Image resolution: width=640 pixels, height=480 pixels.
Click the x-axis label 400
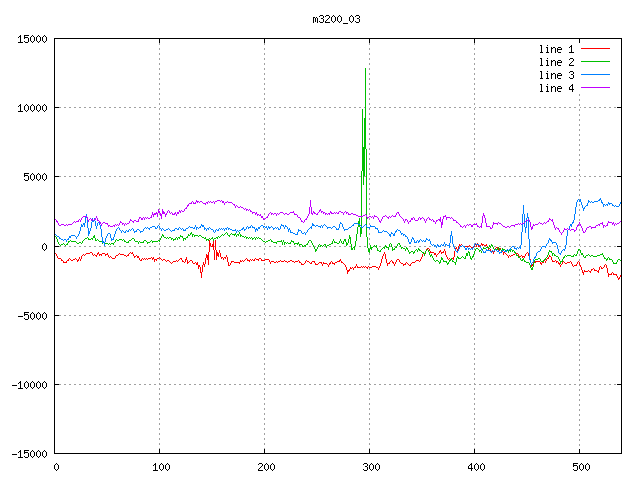[476, 467]
